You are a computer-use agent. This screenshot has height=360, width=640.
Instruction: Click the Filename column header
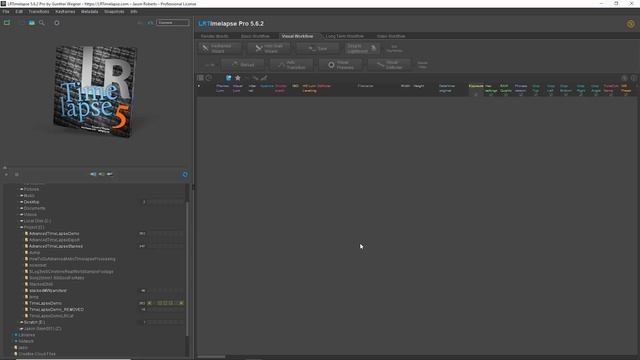pyautogui.click(x=365, y=86)
